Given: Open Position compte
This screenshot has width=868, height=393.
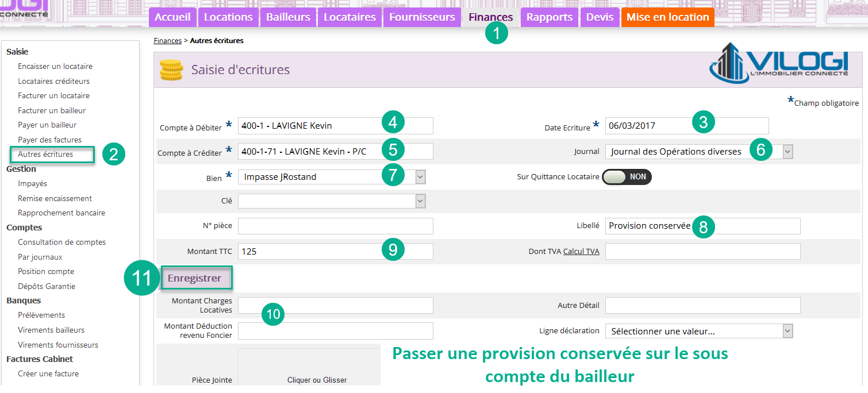Looking at the screenshot, I should (46, 272).
